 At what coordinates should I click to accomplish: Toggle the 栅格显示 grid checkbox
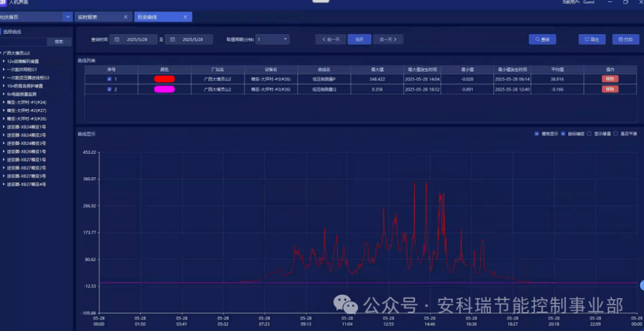537,134
